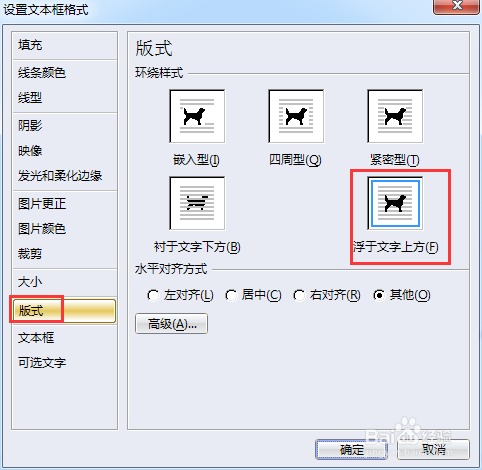Select the 其他 alignment radio button
Image resolution: width=482 pixels, height=470 pixels.
click(x=379, y=295)
